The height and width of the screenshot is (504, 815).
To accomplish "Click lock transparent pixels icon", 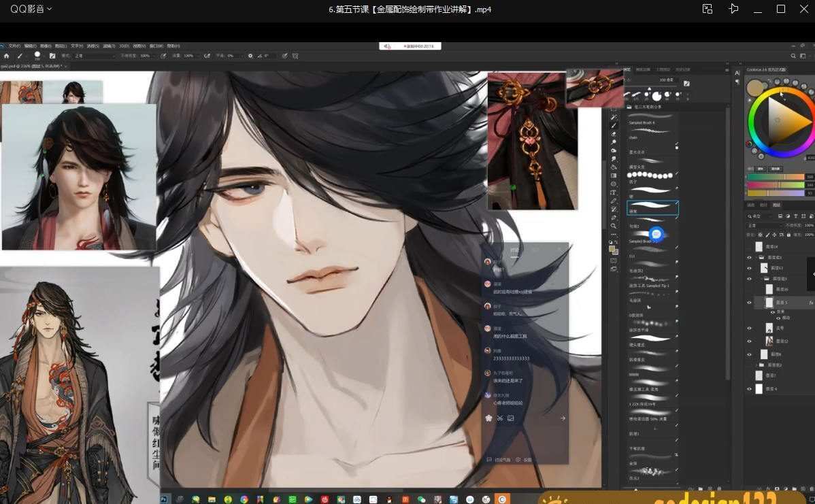I will click(761, 235).
